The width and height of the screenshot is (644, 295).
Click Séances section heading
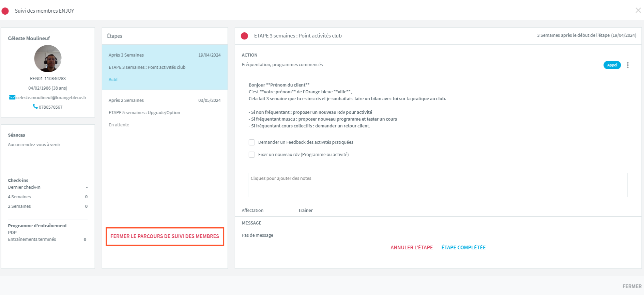click(x=16, y=135)
